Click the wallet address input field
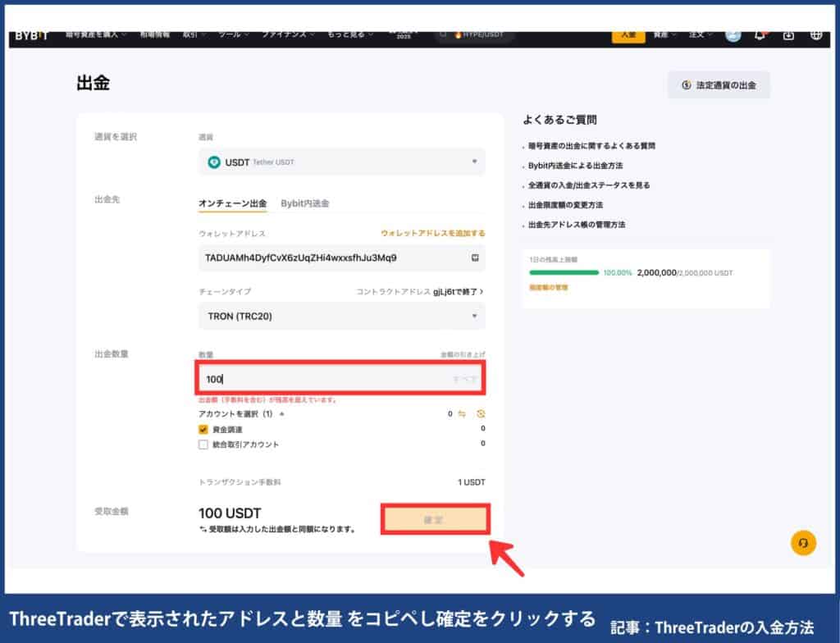The image size is (840, 643). tap(342, 258)
